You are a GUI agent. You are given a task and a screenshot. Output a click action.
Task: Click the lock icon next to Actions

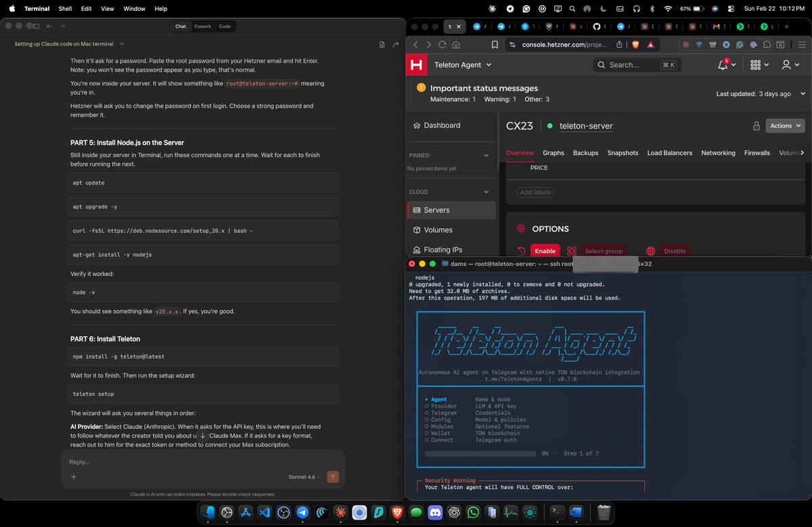coord(757,126)
